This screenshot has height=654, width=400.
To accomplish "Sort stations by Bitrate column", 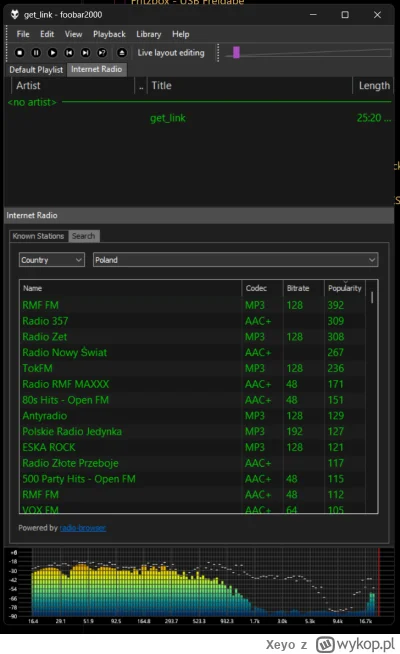I will (x=304, y=288).
